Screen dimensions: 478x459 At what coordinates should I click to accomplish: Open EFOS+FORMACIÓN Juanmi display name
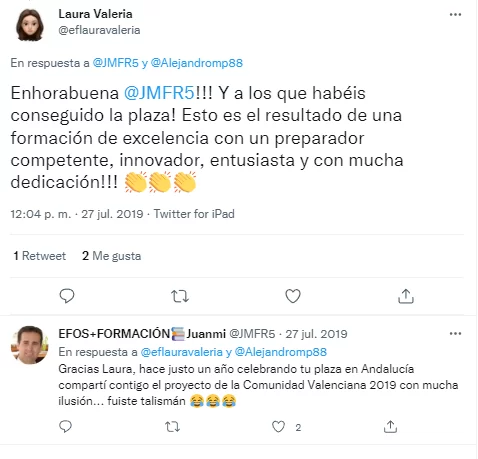point(142,333)
